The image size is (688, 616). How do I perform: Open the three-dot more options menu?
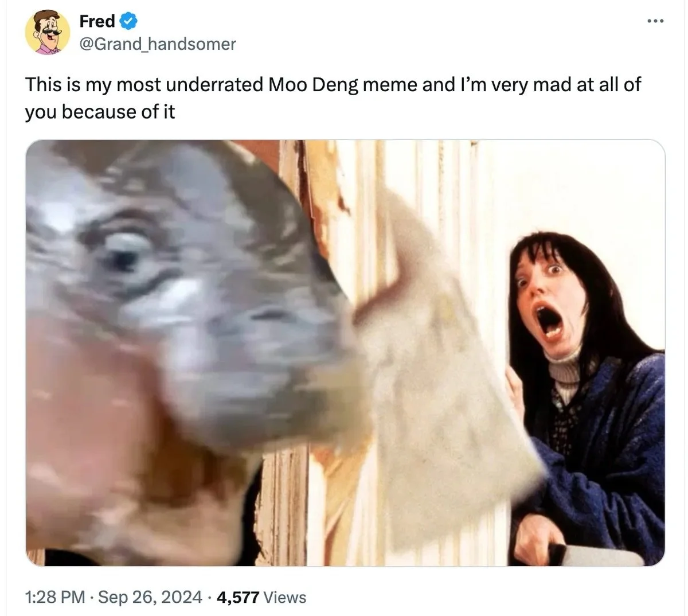pyautogui.click(x=655, y=22)
